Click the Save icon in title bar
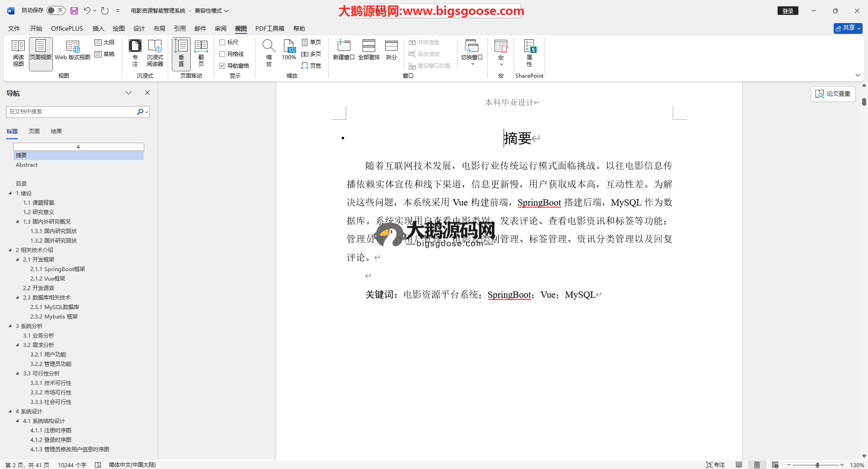This screenshot has width=868, height=469. 74,10
